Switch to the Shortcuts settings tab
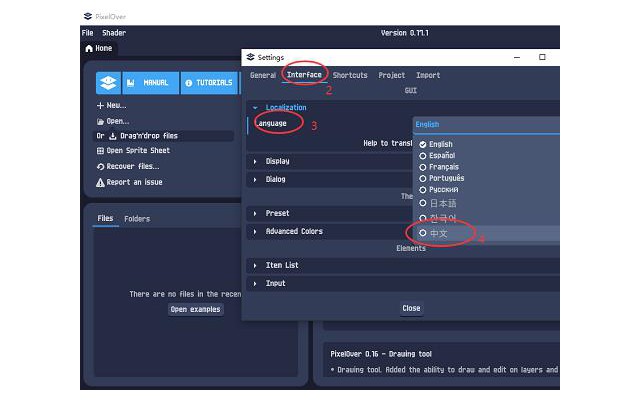The width and height of the screenshot is (640, 400). click(350, 76)
